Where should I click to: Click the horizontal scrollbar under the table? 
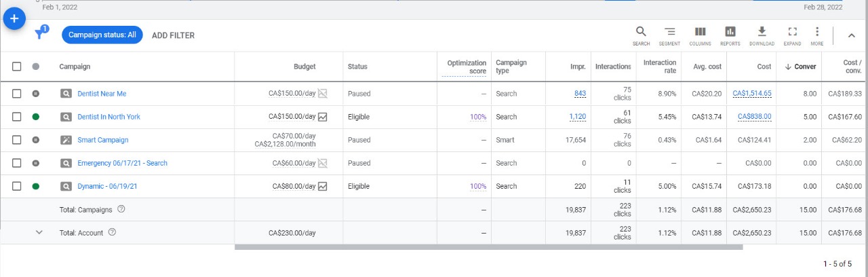click(488, 247)
